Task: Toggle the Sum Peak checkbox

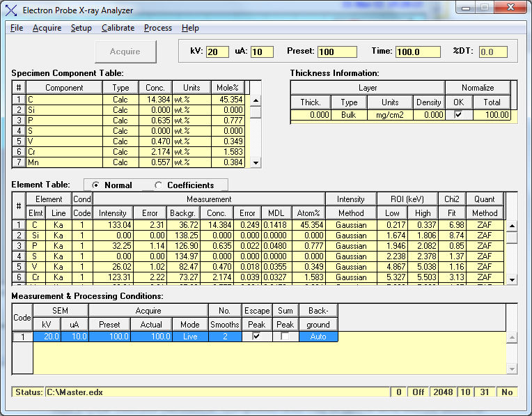Action: tap(285, 336)
